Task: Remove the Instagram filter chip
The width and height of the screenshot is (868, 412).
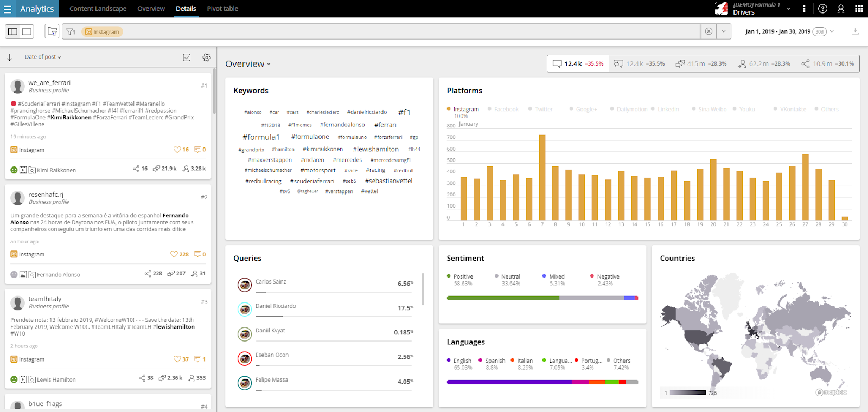Action: click(x=103, y=32)
